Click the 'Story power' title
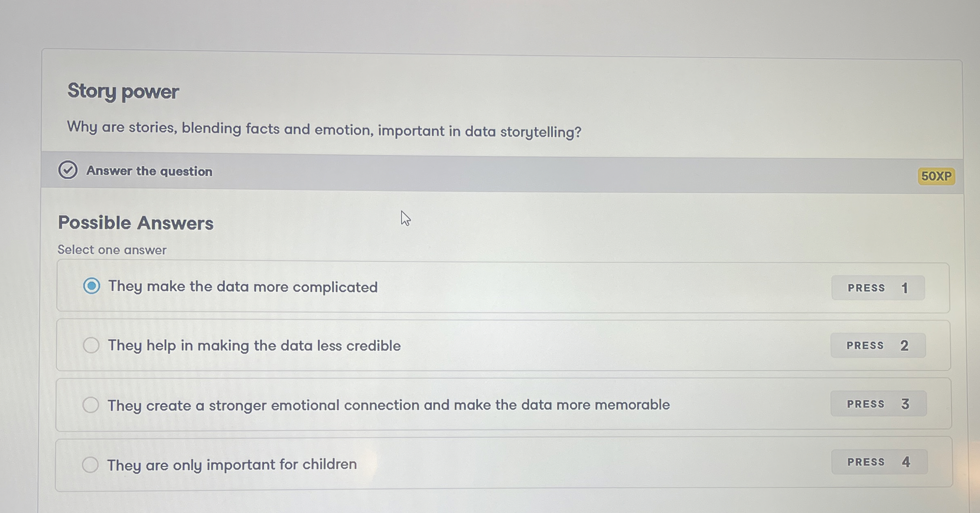This screenshot has height=513, width=980. click(x=123, y=91)
